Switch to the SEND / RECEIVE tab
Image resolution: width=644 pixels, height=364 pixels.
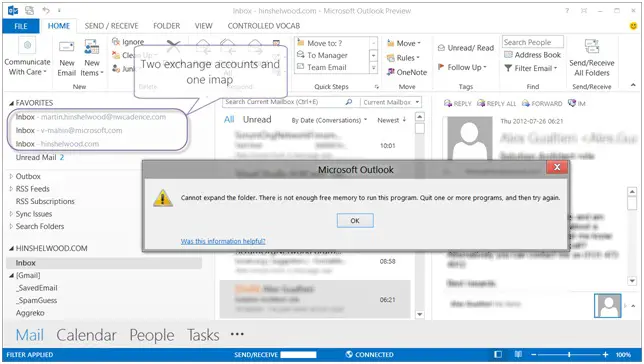111,26
